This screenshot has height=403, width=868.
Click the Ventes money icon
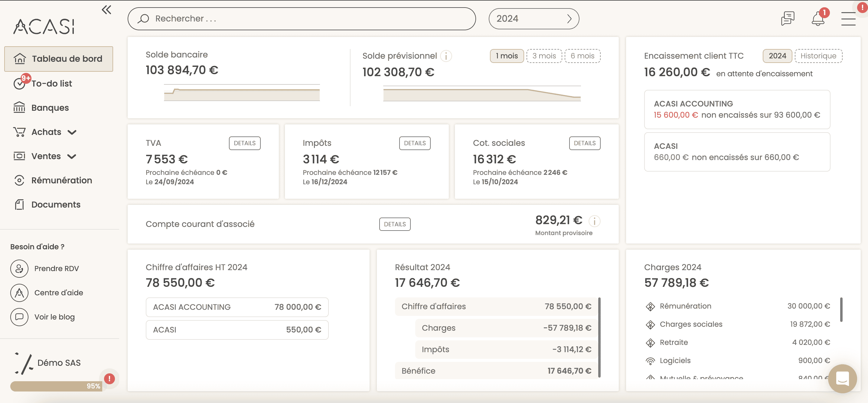tap(19, 156)
